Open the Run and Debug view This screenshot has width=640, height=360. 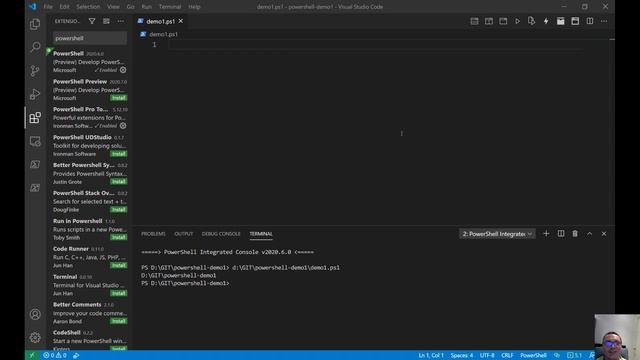[x=35, y=94]
